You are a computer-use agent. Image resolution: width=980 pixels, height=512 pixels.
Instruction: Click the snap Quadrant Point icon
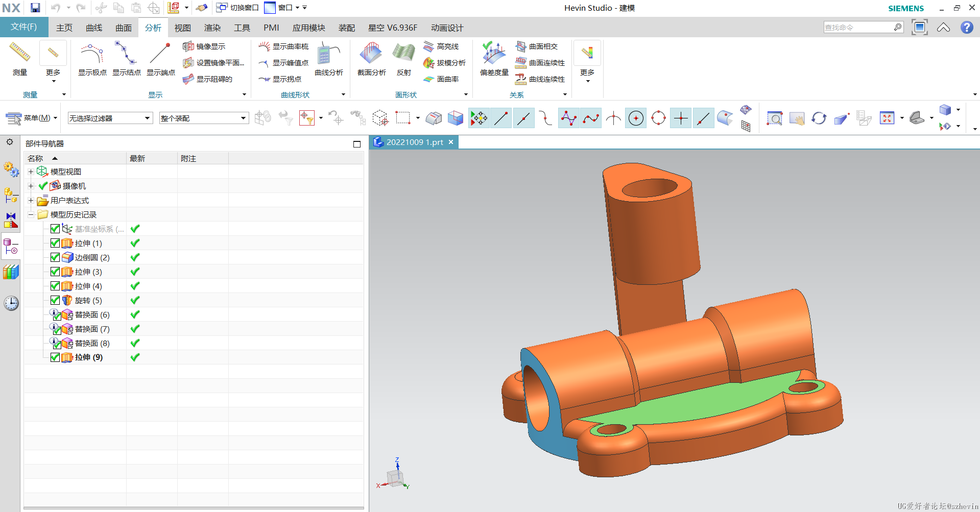pyautogui.click(x=658, y=118)
